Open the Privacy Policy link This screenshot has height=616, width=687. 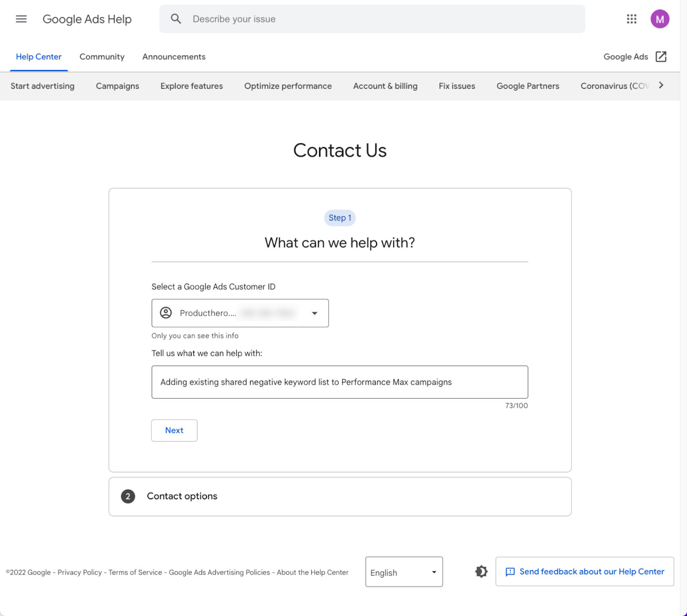click(x=79, y=572)
